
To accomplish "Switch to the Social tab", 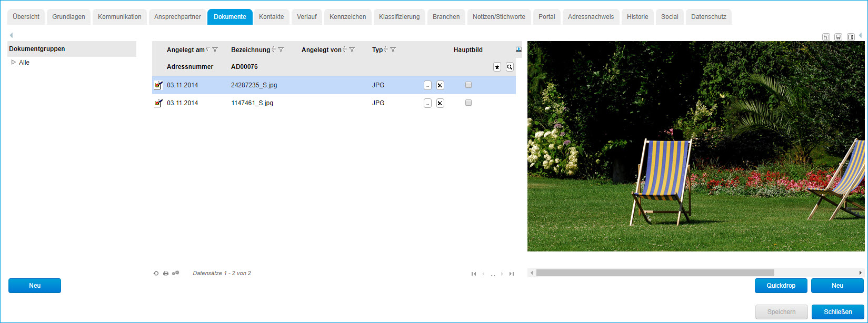I will click(x=670, y=17).
